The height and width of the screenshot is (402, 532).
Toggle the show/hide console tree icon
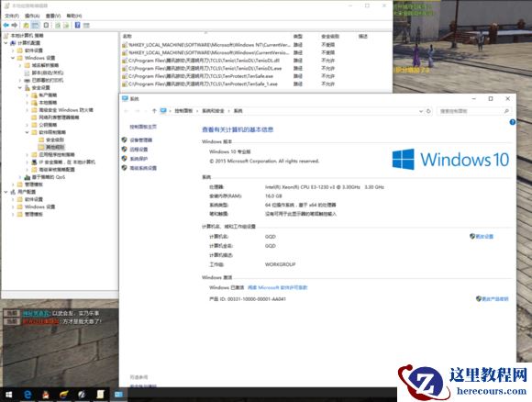(35, 25)
